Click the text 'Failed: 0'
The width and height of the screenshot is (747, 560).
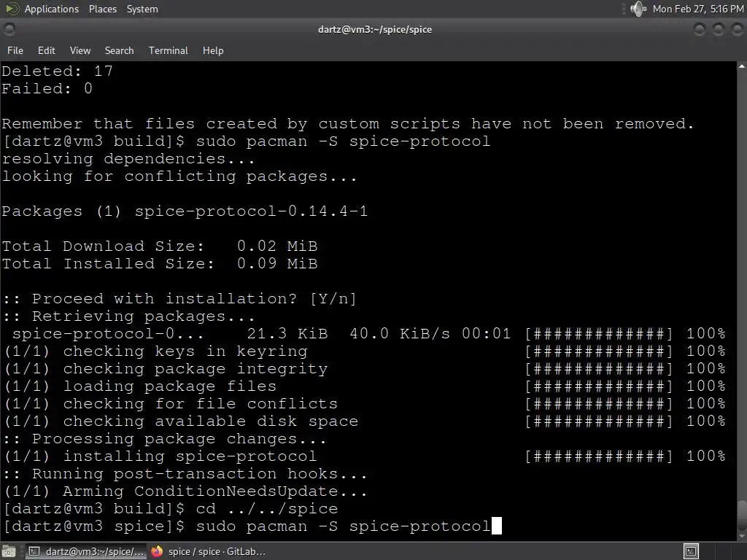tap(47, 88)
